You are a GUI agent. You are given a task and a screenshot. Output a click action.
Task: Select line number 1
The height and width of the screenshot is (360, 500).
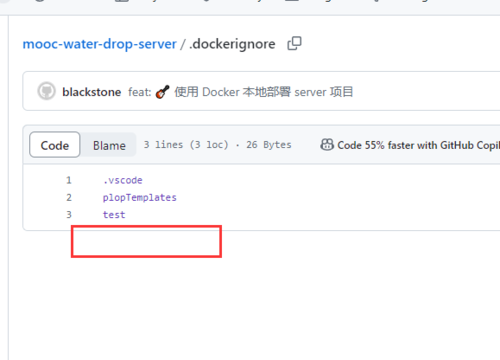69,180
